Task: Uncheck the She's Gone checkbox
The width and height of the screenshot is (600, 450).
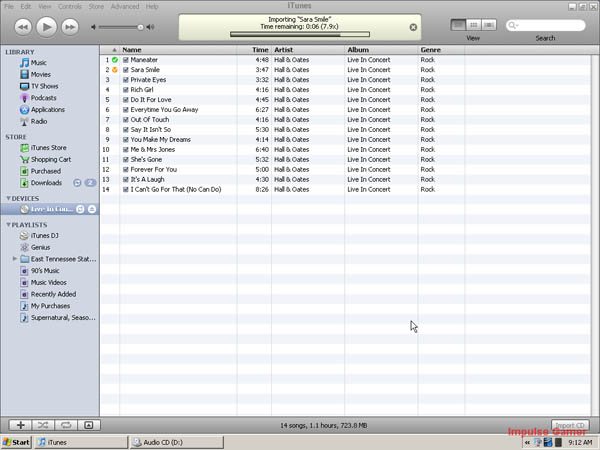Action: [126, 160]
